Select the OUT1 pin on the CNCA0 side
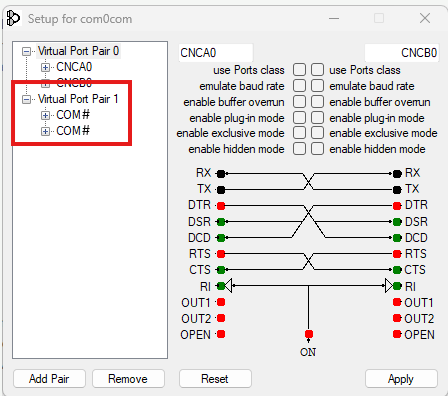 pos(221,302)
